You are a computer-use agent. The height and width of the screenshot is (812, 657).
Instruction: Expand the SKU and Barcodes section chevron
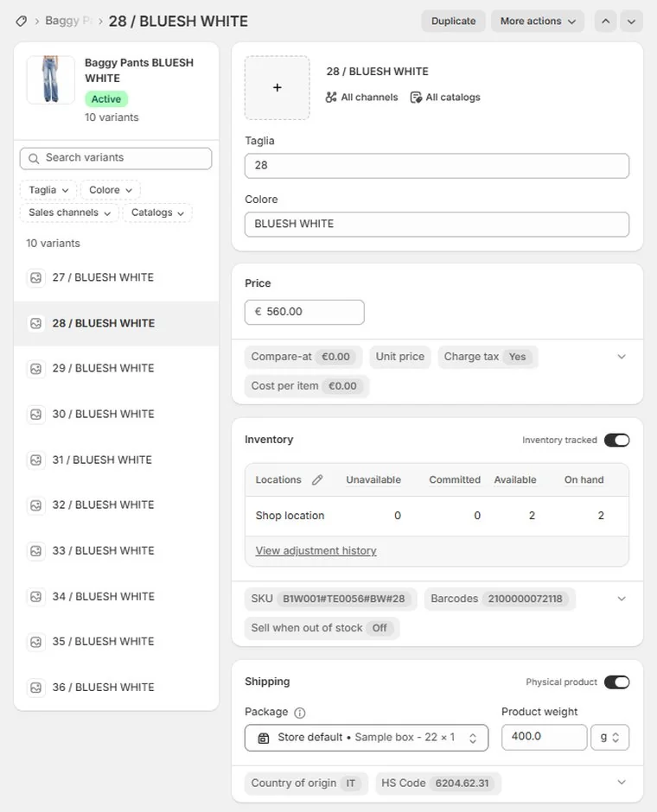622,599
